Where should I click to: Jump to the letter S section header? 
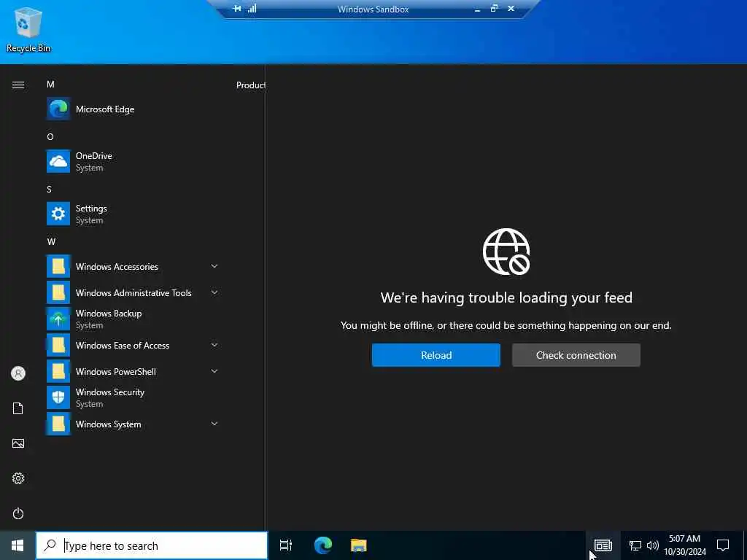click(x=49, y=190)
